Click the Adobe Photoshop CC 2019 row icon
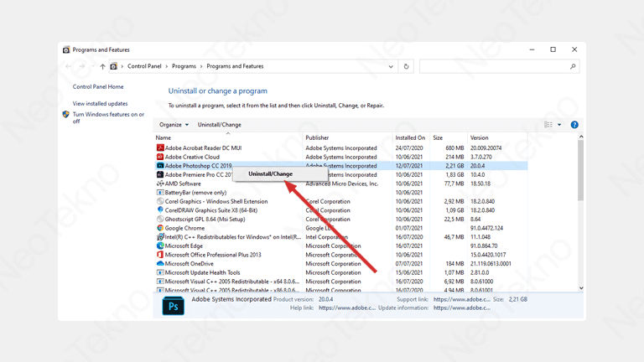 (160, 166)
